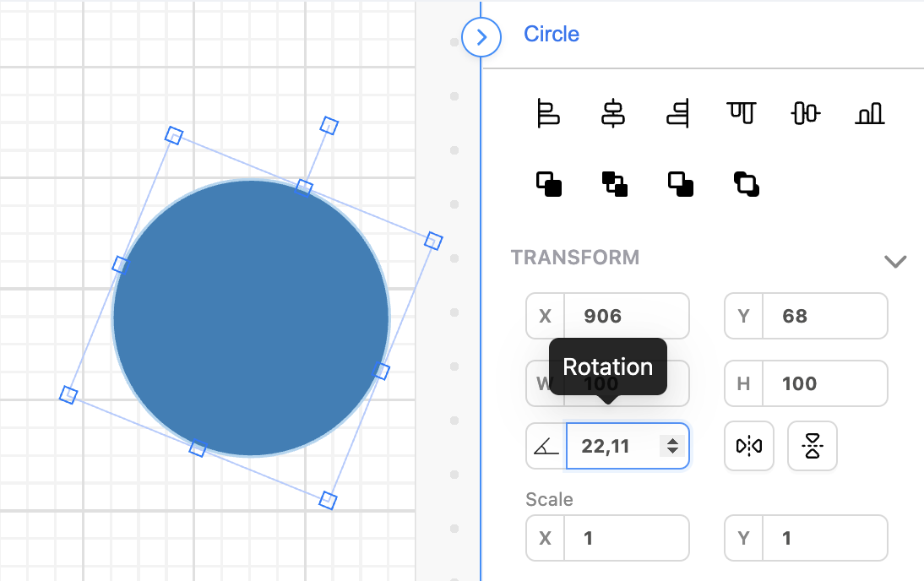Align objects to top edge

[742, 112]
